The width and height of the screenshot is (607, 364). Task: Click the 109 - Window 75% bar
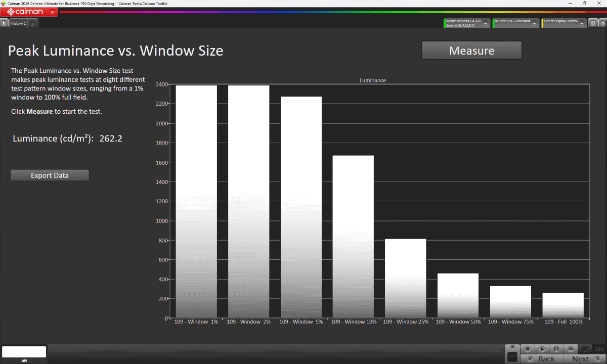click(510, 302)
